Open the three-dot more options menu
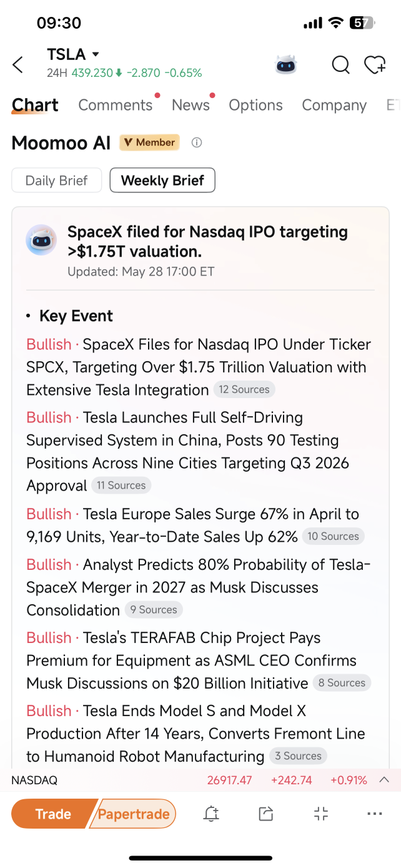The height and width of the screenshot is (868, 401). click(375, 814)
